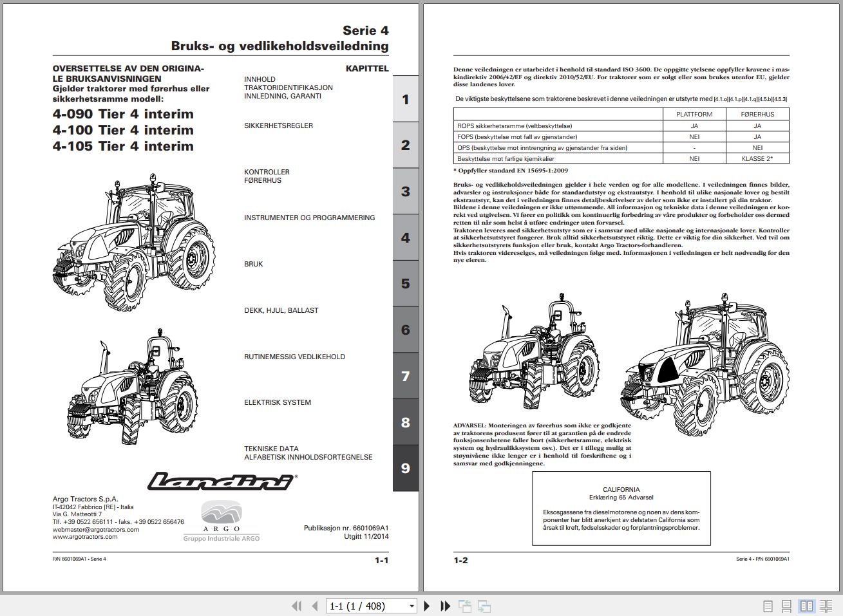This screenshot has height=616, width=843.
Task: Click the webmaster@argotractors.com address
Action: pyautogui.click(x=96, y=529)
